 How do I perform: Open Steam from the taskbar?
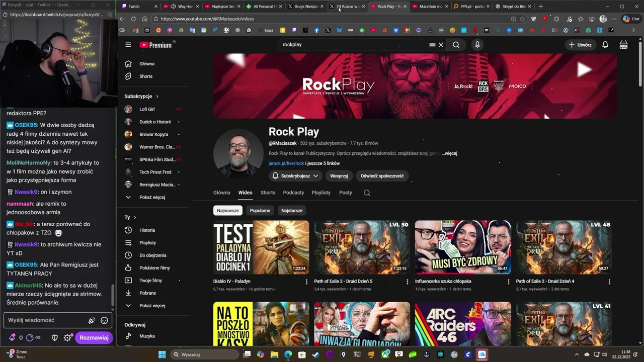pos(315,354)
